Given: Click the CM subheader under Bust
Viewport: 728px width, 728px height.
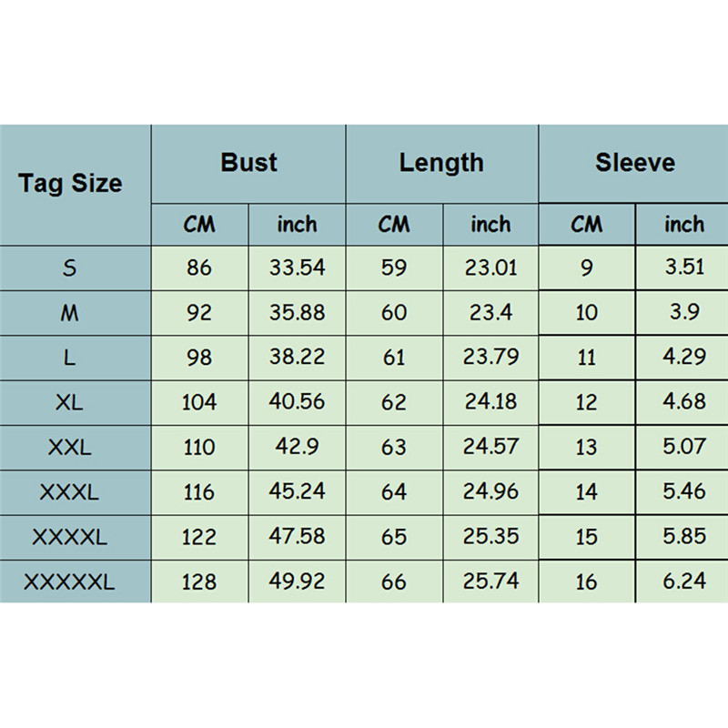Looking at the screenshot, I should 199,225.
